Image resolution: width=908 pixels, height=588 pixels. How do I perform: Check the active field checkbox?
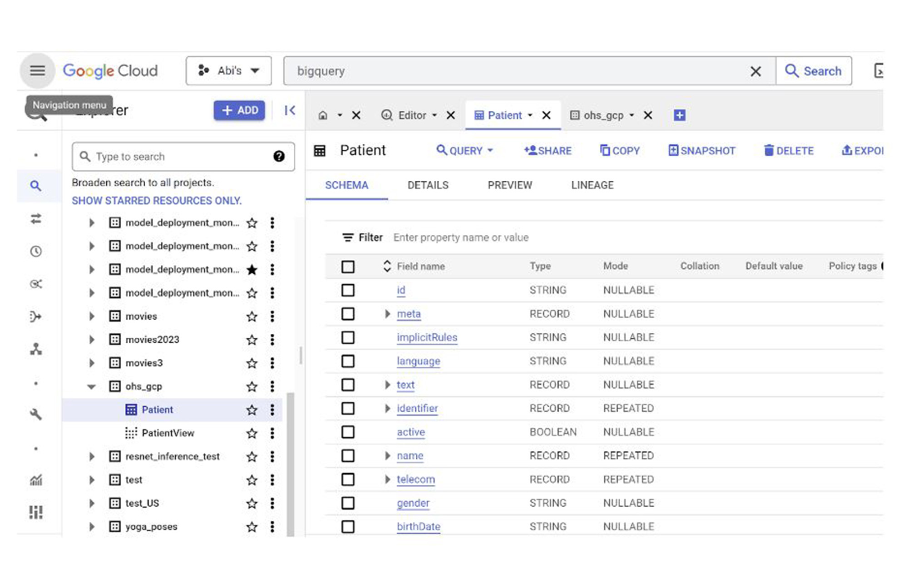tap(348, 432)
